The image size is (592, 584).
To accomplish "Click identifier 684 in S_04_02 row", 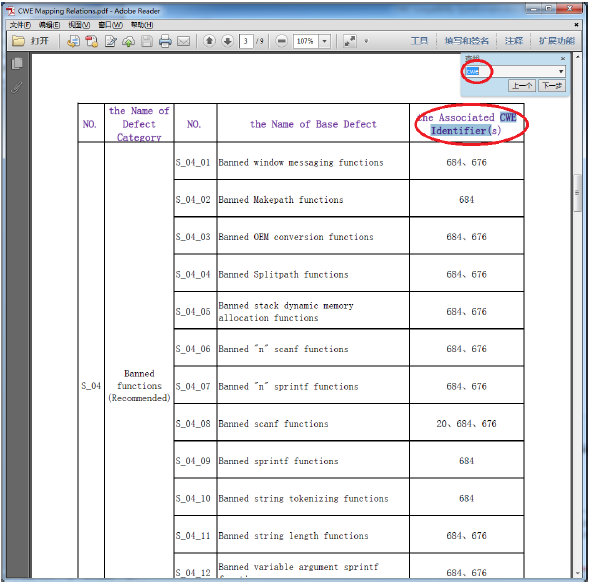I will coord(466,200).
